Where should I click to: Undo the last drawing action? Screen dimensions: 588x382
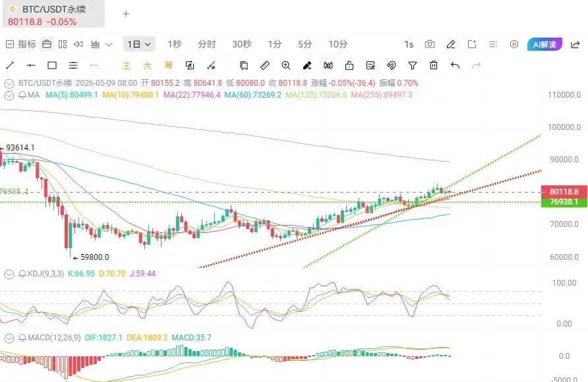[x=455, y=66]
